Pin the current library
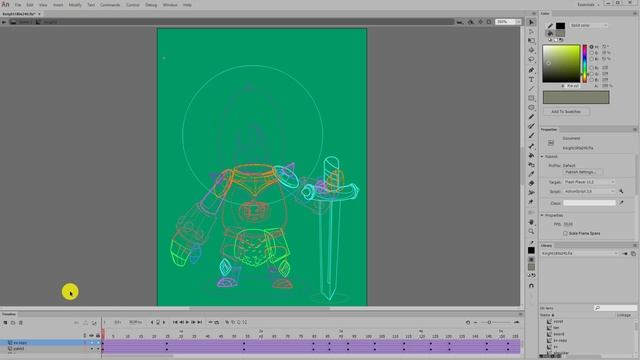The width and height of the screenshot is (640, 360). (x=625, y=253)
